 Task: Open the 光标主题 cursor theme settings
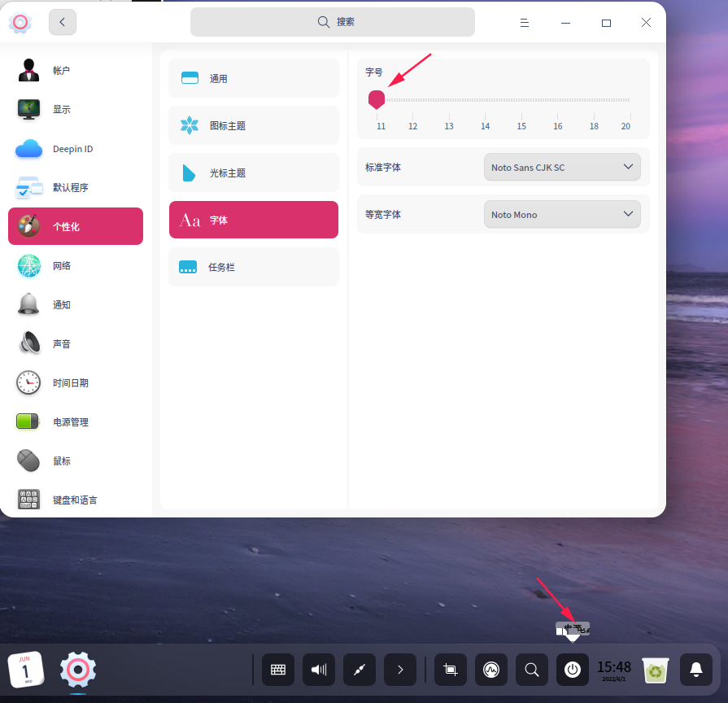click(253, 172)
